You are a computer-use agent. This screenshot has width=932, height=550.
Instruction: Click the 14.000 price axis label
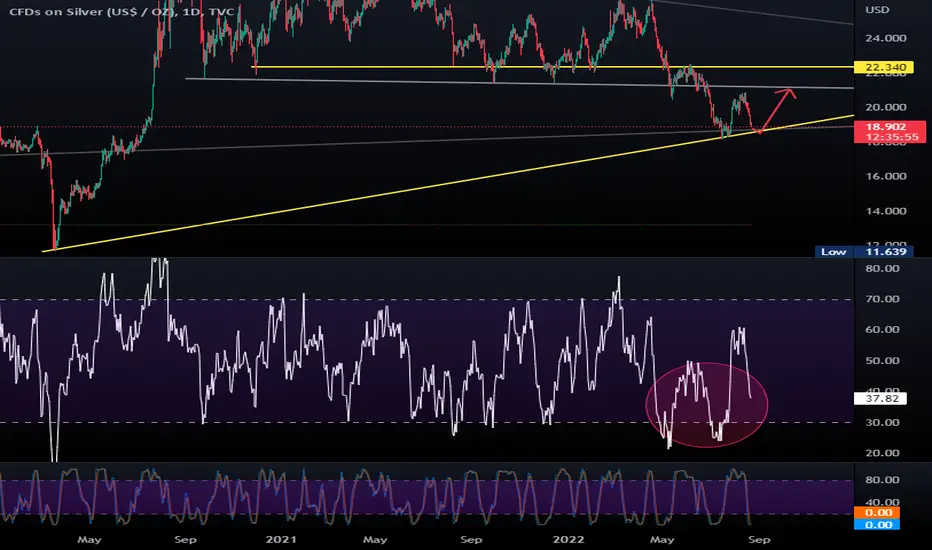(886, 211)
